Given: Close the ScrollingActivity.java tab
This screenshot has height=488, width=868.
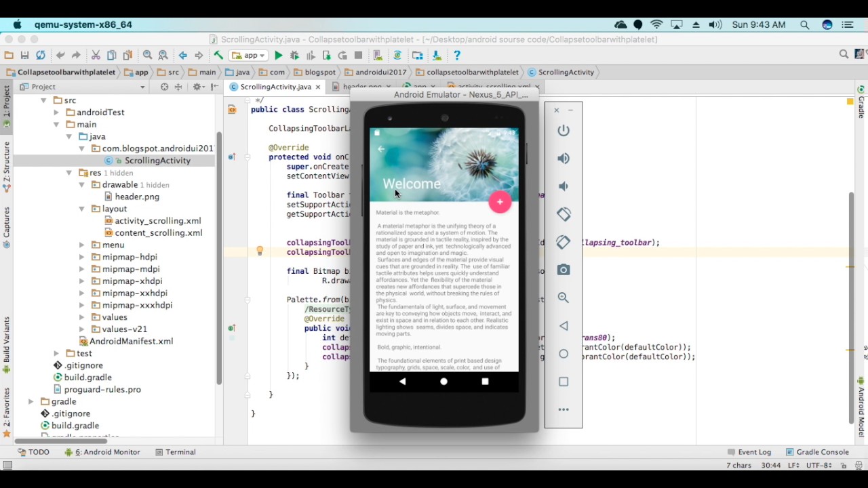Looking at the screenshot, I should click(x=317, y=87).
